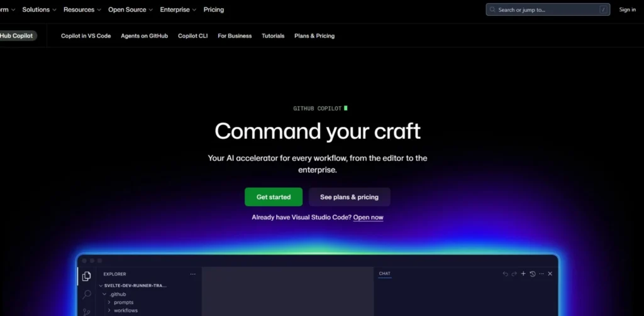
Task: Click the GitHub Copilot pill badge
Action: [18, 36]
